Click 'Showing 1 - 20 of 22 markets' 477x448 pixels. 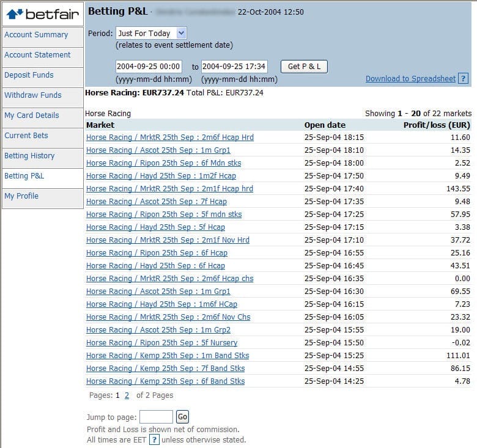coord(418,113)
